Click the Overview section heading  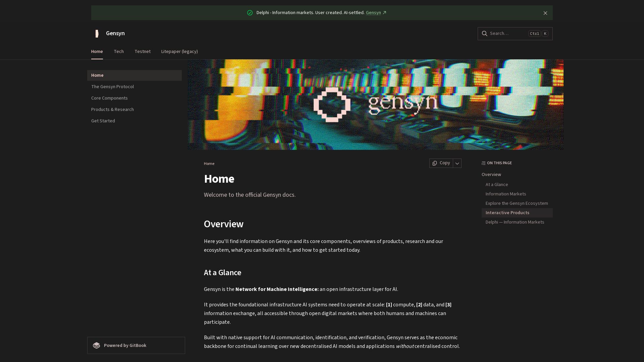(x=224, y=224)
